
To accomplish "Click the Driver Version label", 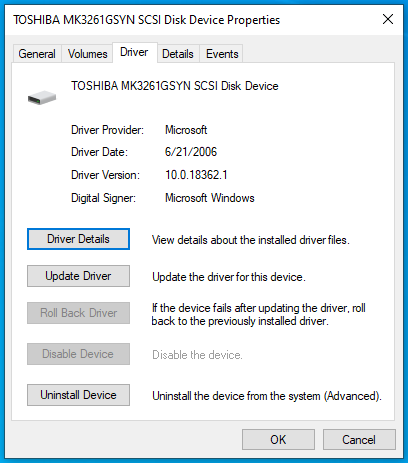I will tap(105, 175).
